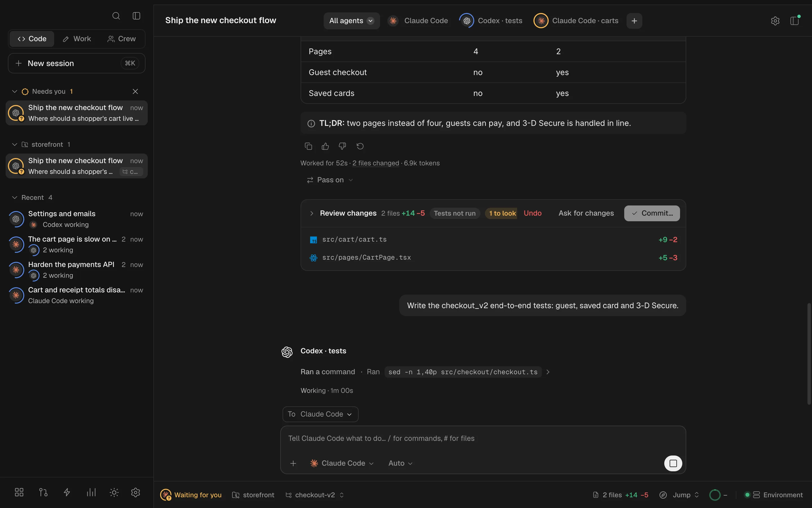Click the 1 to look badge
Image resolution: width=812 pixels, height=508 pixels.
point(501,213)
